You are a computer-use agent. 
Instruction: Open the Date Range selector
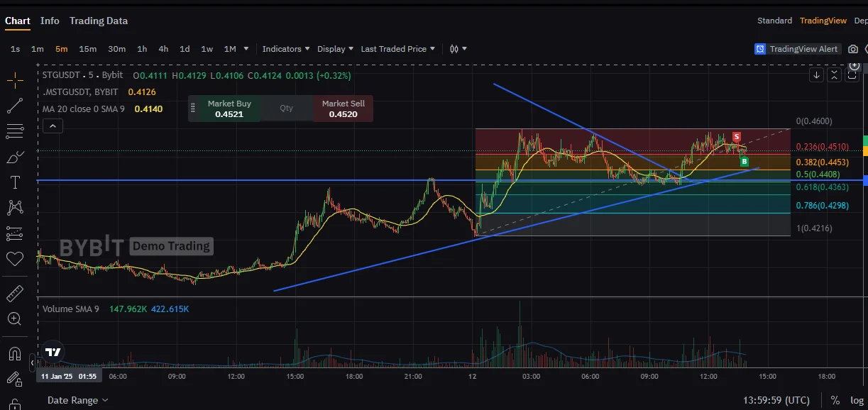pos(78,400)
